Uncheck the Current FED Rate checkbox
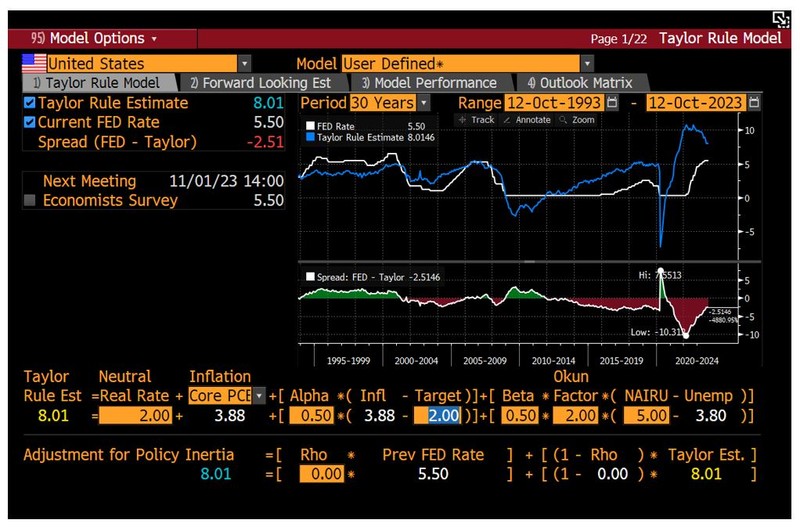Viewport: 800px width, 528px height. 29,122
